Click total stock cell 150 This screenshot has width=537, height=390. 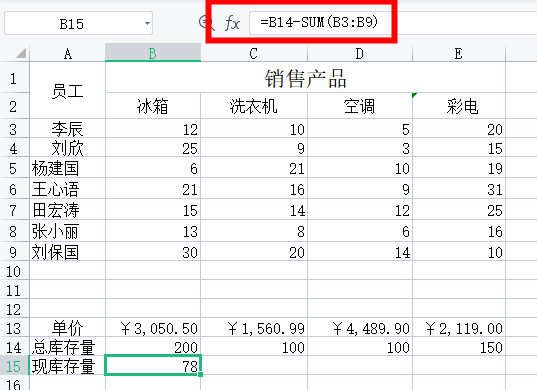tap(459, 347)
